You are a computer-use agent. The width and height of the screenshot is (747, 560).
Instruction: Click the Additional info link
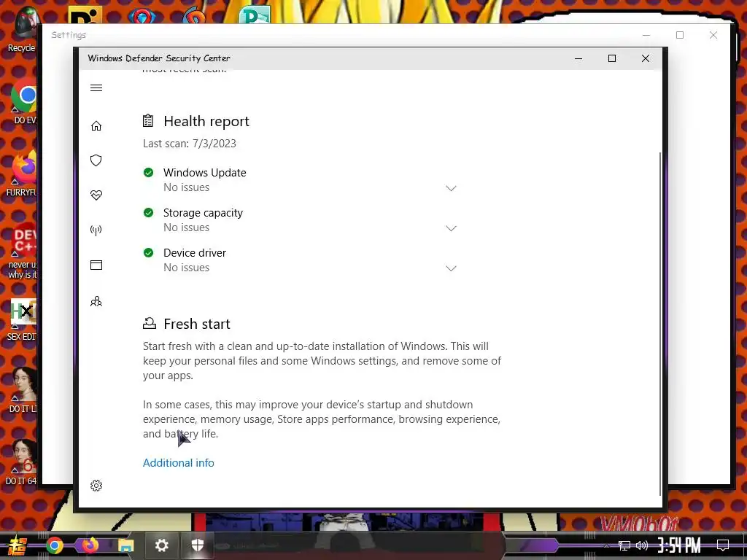(179, 463)
